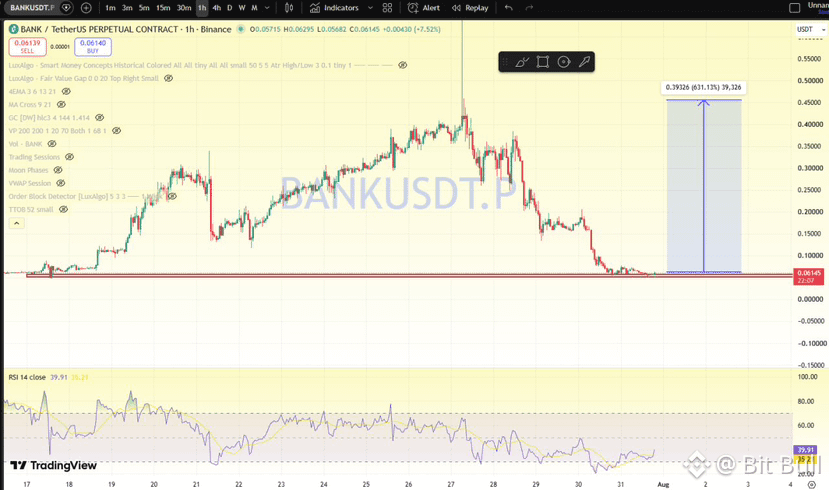Toggle visibility of Moon Phases indicator

coord(58,170)
